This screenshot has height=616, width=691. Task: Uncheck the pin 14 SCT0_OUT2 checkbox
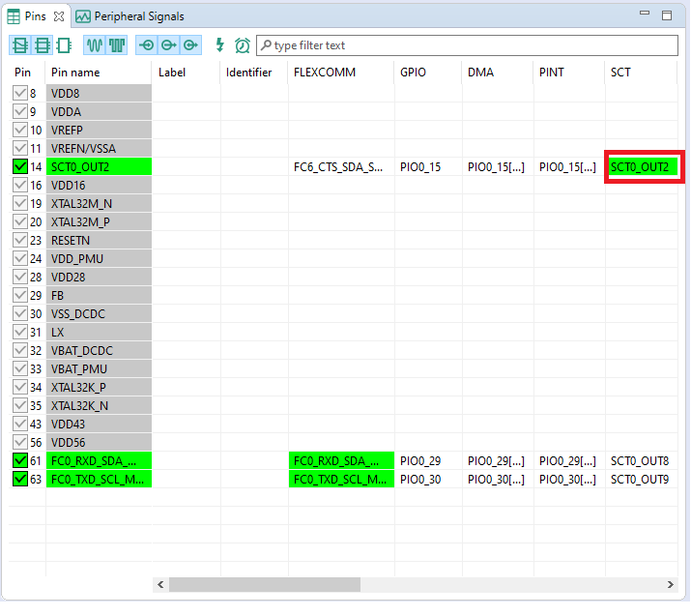pyautogui.click(x=20, y=167)
